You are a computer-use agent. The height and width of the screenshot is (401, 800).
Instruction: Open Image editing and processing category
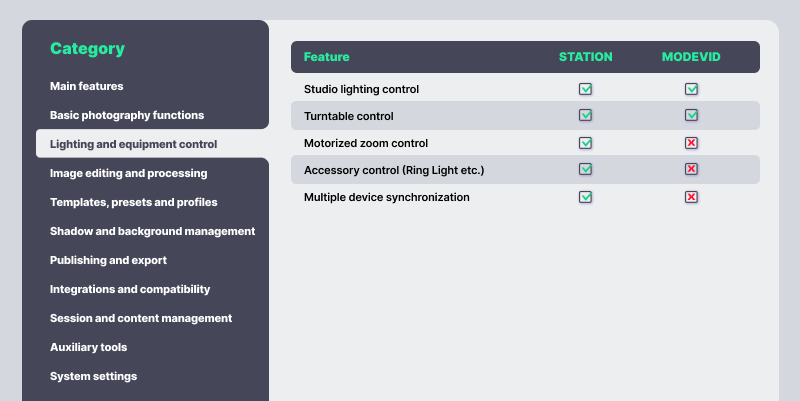pos(129,173)
